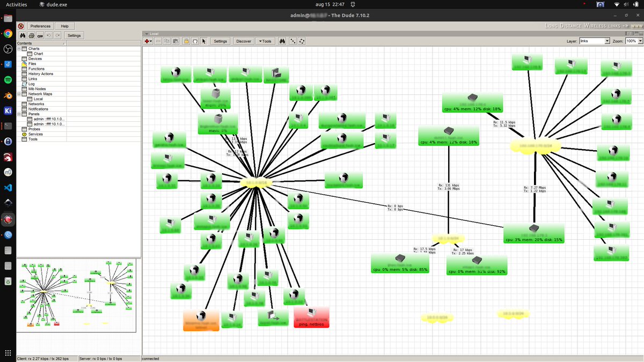
Task: Click the Discover button
Action: tap(244, 41)
